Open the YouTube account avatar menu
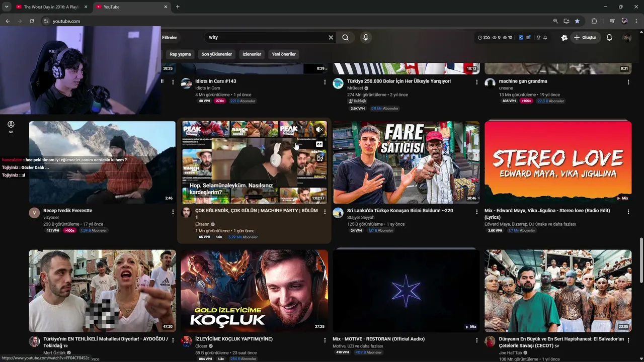 627,38
